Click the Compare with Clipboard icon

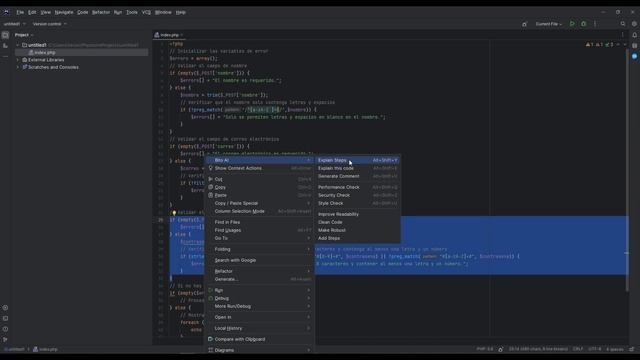(211, 339)
